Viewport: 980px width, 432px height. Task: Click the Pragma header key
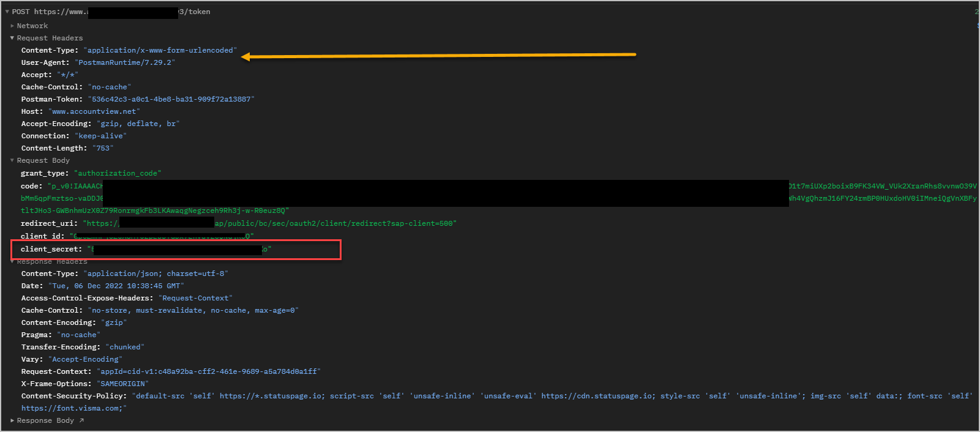[x=37, y=335]
